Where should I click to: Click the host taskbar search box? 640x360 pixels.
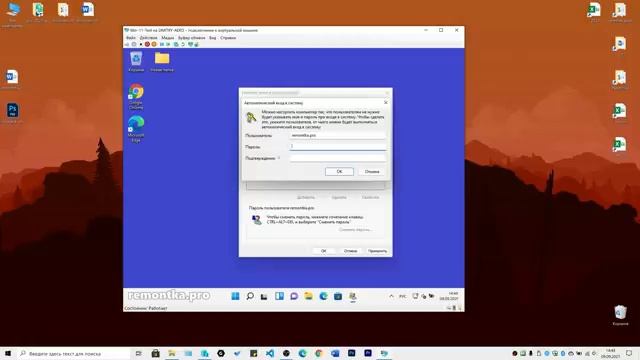point(73,353)
